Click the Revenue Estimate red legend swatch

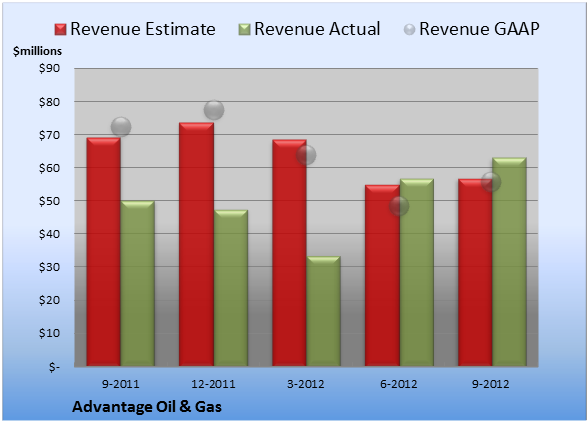[60, 30]
